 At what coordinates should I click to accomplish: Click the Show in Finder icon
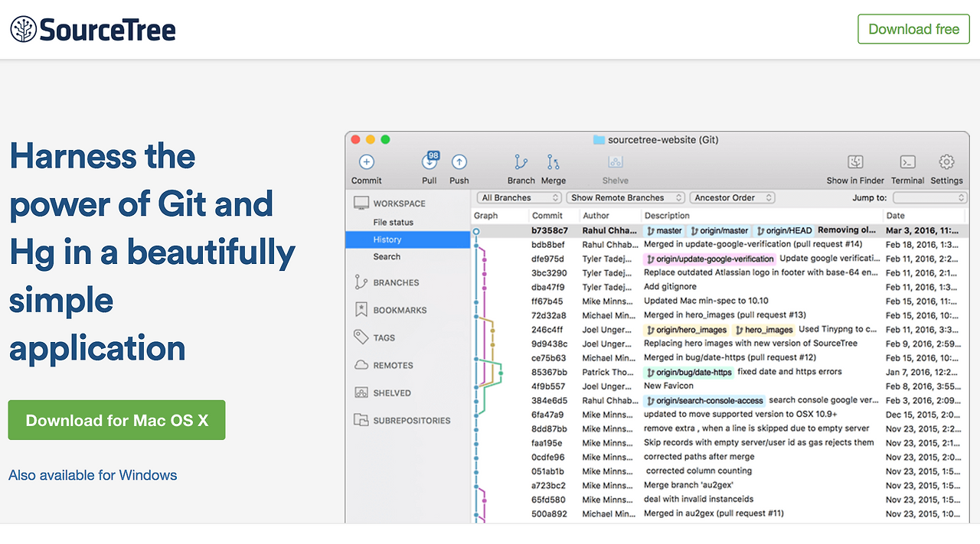pos(855,162)
